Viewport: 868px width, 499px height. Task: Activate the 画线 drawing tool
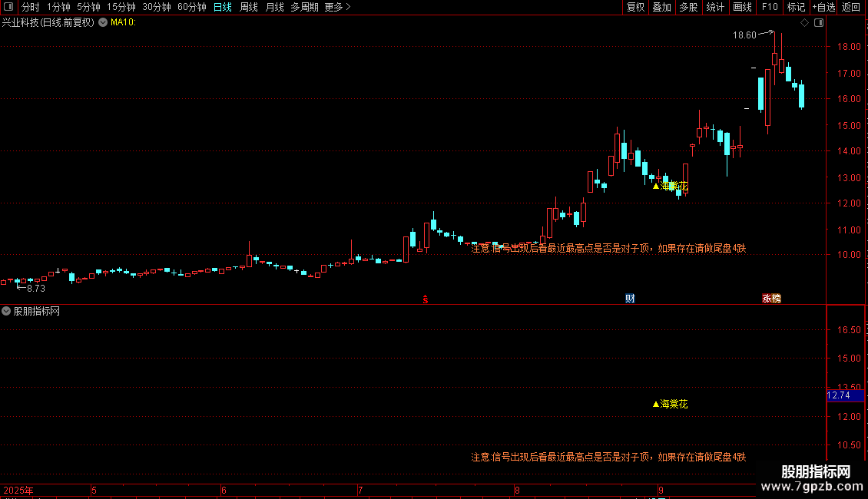pyautogui.click(x=742, y=7)
